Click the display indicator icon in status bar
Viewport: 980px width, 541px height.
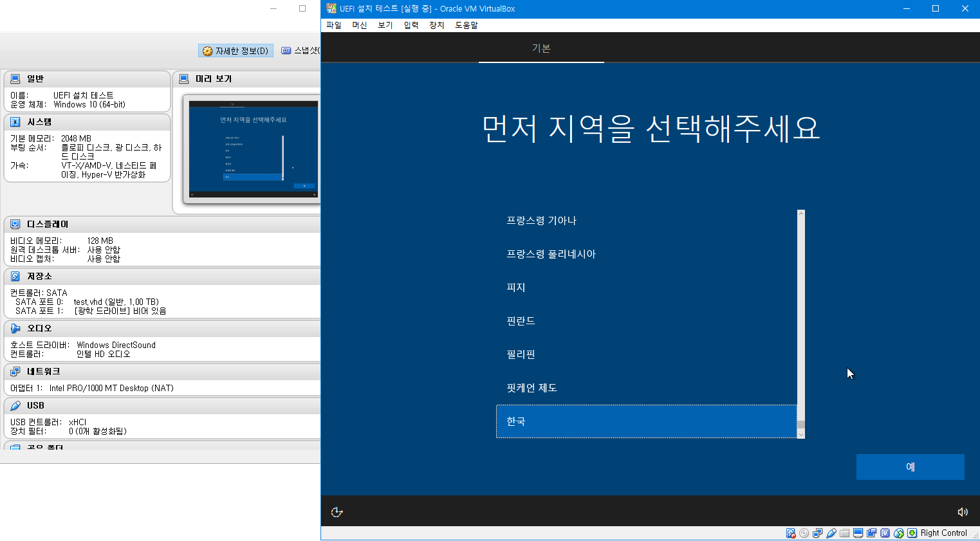[858, 533]
